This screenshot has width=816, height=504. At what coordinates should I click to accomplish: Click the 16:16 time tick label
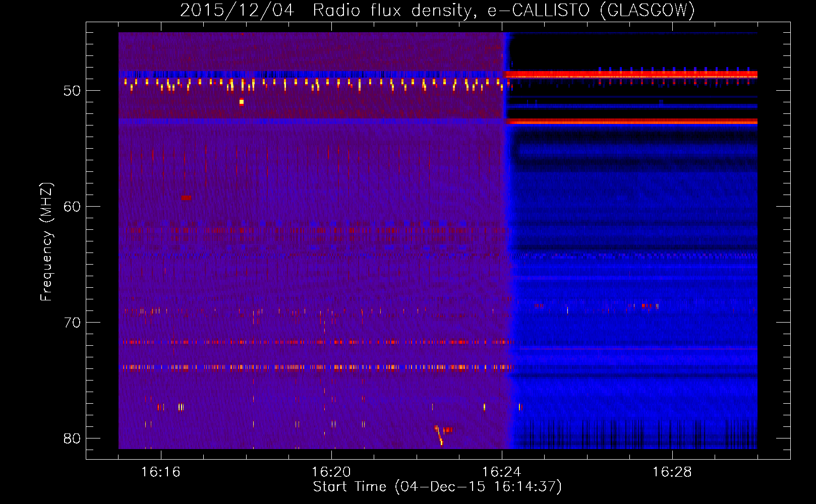point(160,472)
